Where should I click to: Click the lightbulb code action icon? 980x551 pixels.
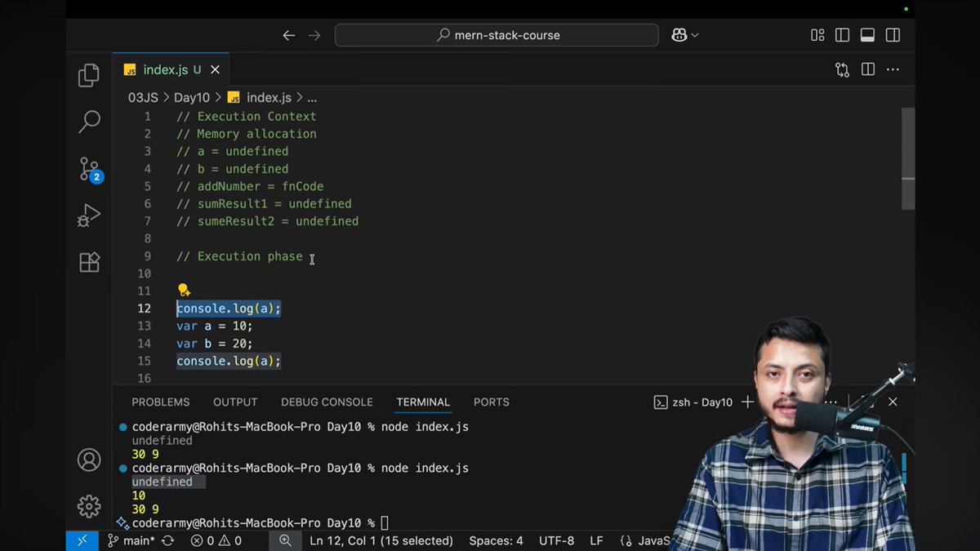(x=184, y=291)
